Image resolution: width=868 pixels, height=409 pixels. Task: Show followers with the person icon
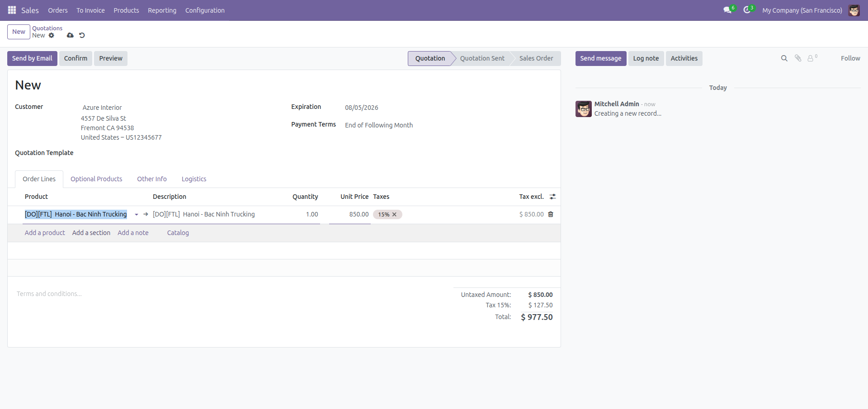[812, 58]
